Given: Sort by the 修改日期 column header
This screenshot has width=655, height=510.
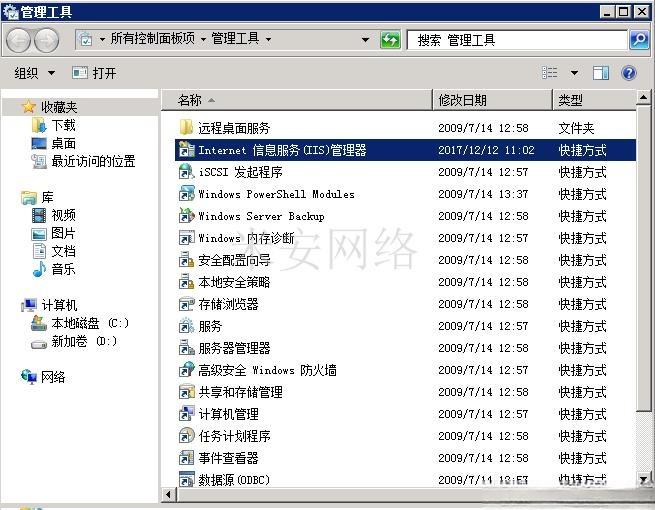Looking at the screenshot, I should 492,100.
